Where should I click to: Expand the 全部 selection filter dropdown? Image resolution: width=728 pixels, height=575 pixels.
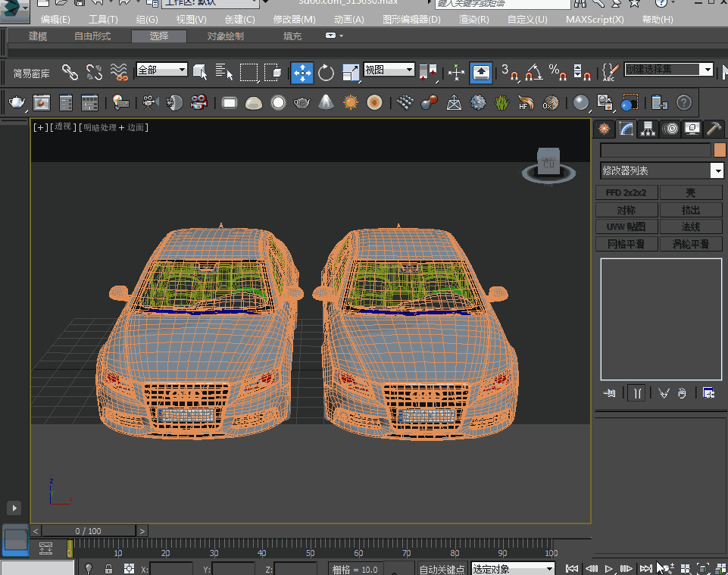pos(161,70)
